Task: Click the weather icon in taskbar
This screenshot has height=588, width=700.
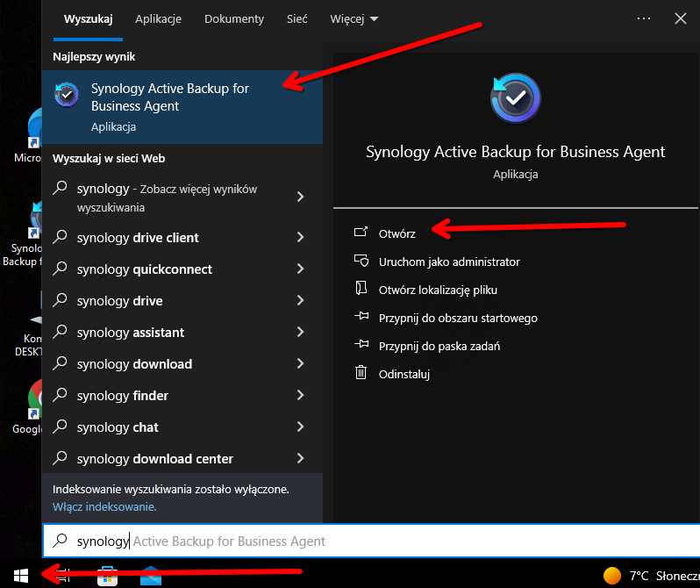Action: 612,576
